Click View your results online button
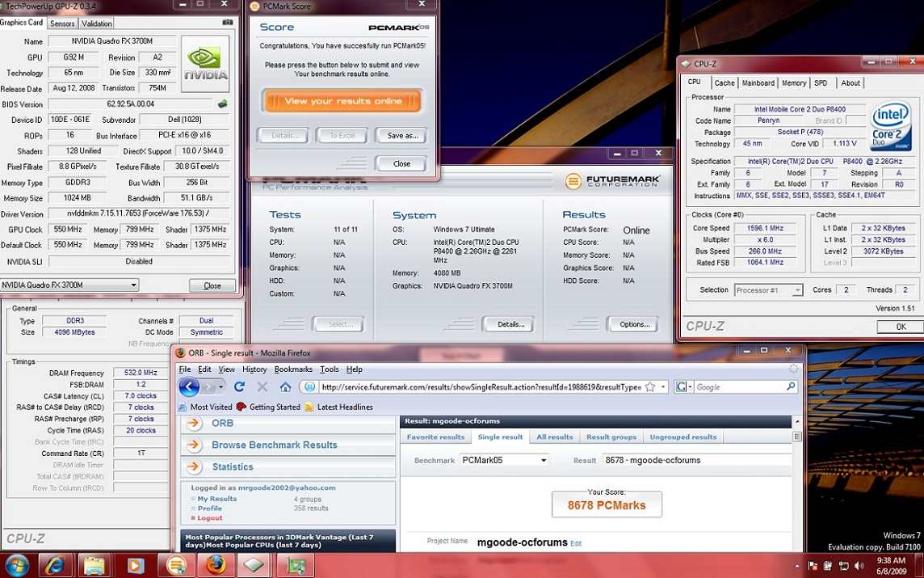The height and width of the screenshot is (578, 924). coord(342,101)
